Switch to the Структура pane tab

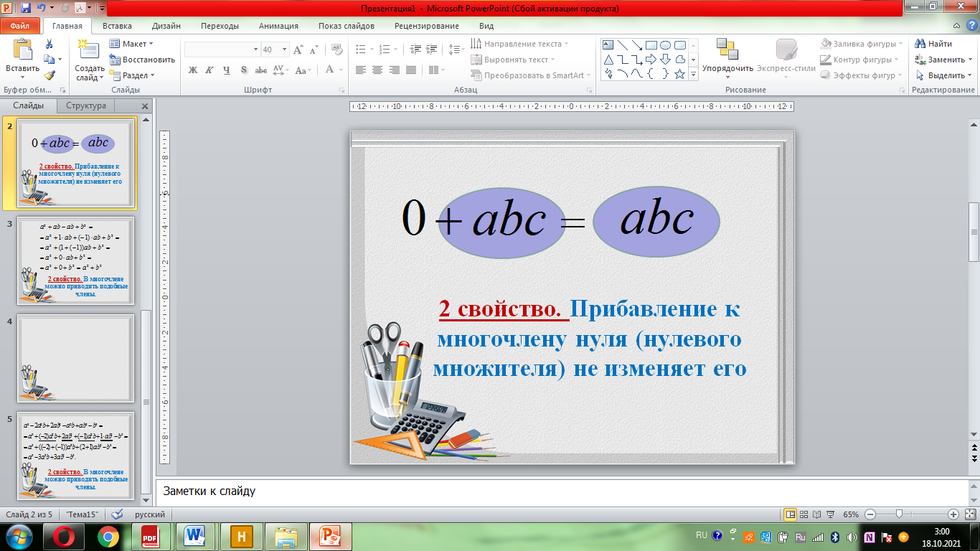point(85,105)
